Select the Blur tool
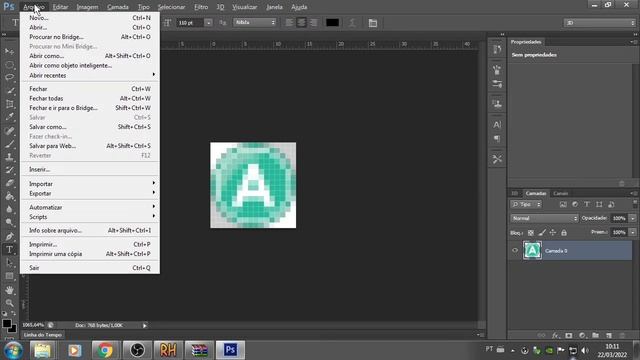Image resolution: width=640 pixels, height=360 pixels. [x=9, y=209]
